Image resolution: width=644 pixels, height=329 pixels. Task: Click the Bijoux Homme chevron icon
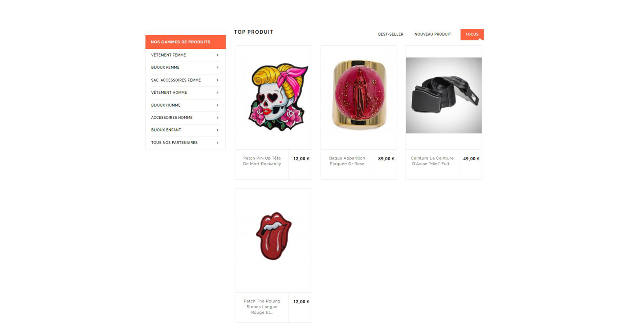click(x=217, y=105)
